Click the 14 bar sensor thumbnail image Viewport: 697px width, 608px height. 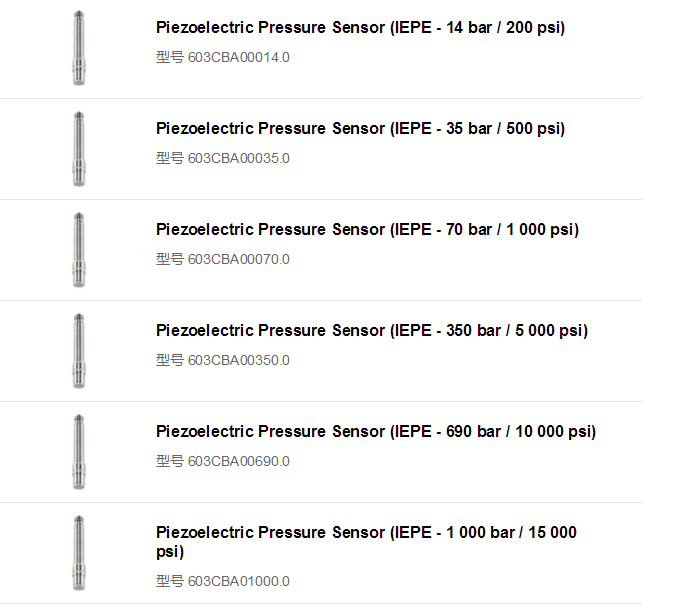coord(79,48)
